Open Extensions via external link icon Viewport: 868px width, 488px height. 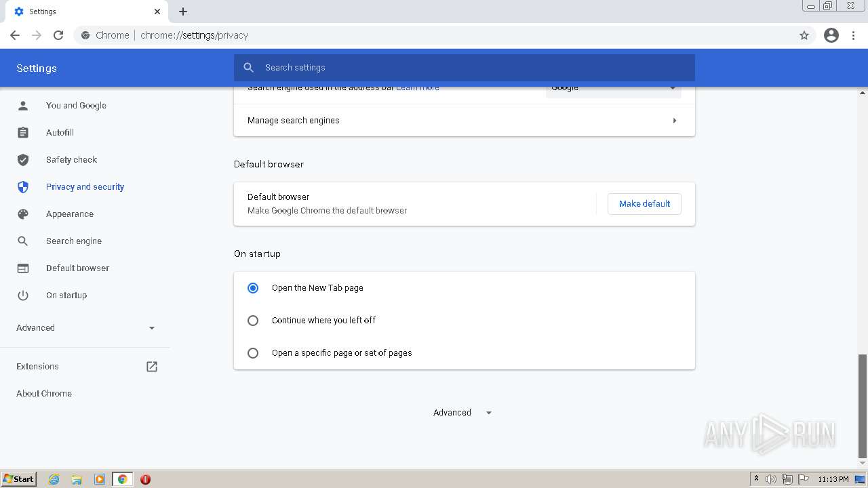152,367
